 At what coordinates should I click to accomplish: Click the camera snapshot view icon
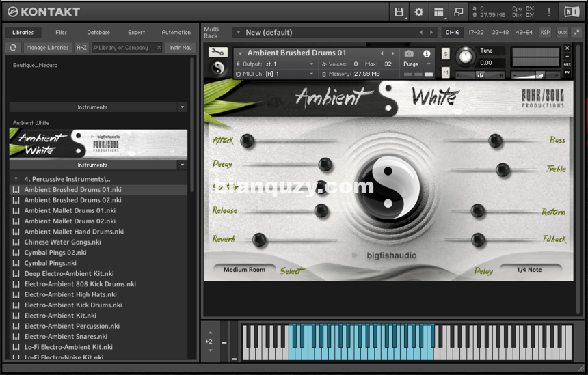(409, 53)
